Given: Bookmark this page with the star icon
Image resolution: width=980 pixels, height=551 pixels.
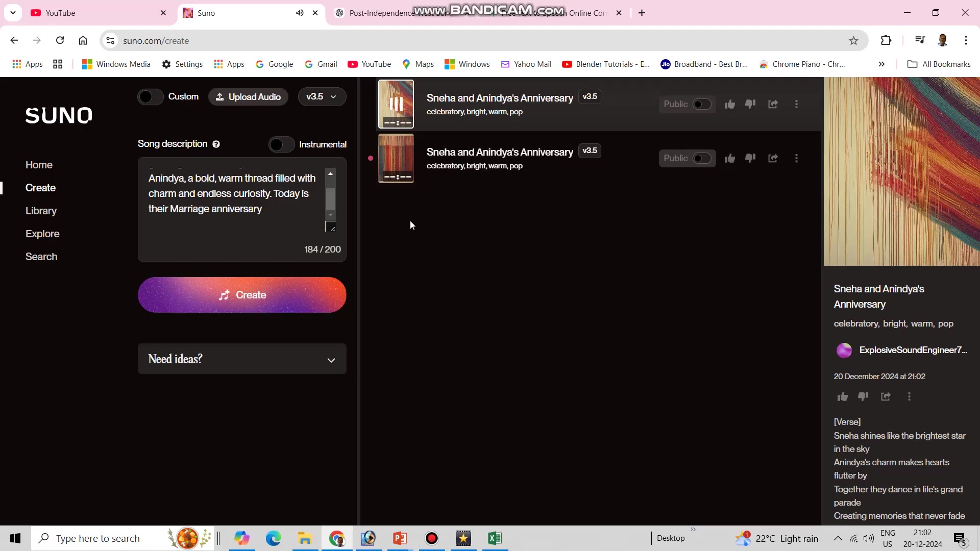Looking at the screenshot, I should point(853,40).
